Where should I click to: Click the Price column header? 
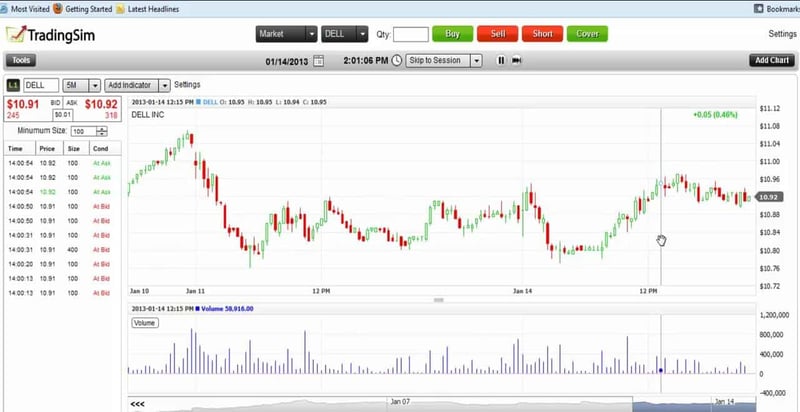(x=47, y=149)
